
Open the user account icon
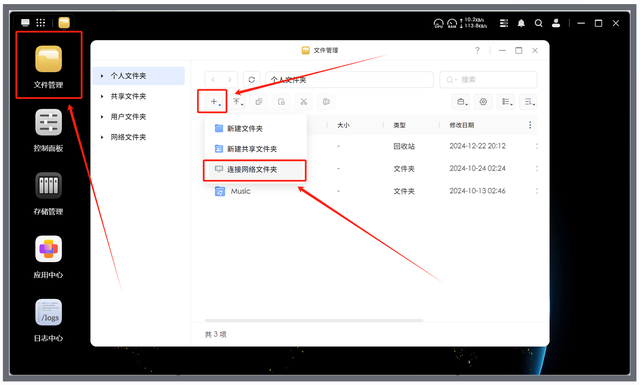(556, 23)
